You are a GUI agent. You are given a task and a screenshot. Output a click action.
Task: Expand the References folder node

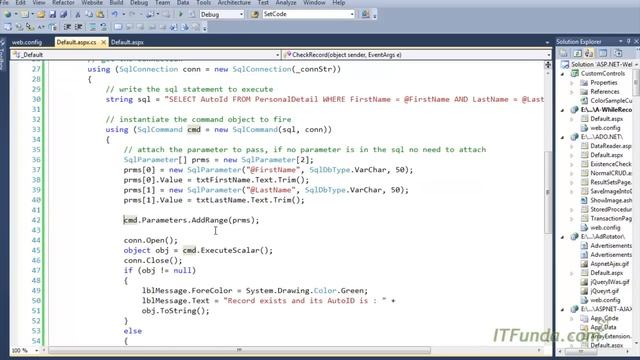[572, 92]
